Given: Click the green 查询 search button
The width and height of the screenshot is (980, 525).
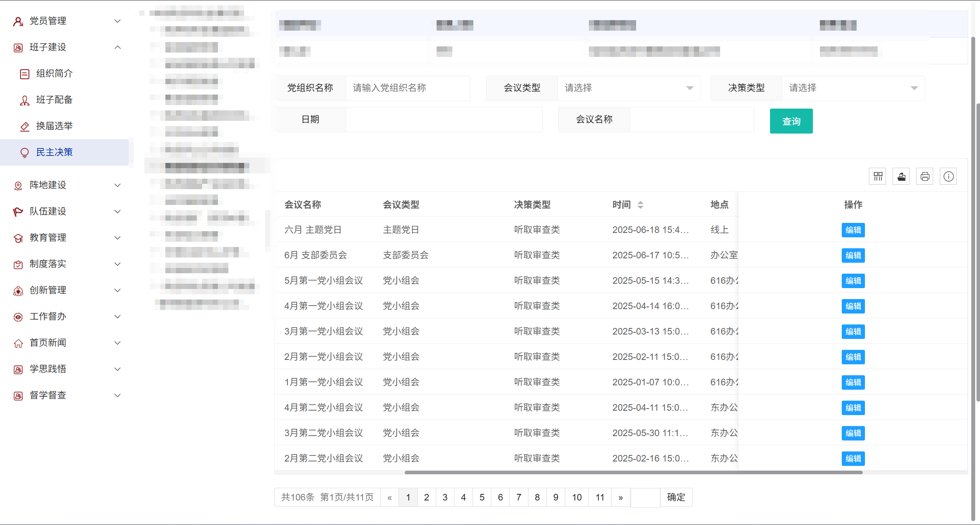Looking at the screenshot, I should 791,121.
